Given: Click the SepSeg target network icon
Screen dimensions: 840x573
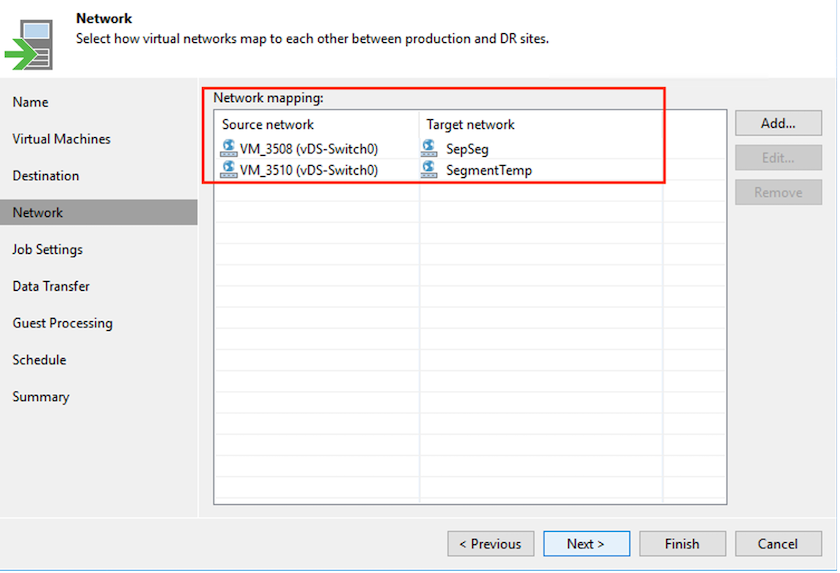Looking at the screenshot, I should click(x=430, y=149).
